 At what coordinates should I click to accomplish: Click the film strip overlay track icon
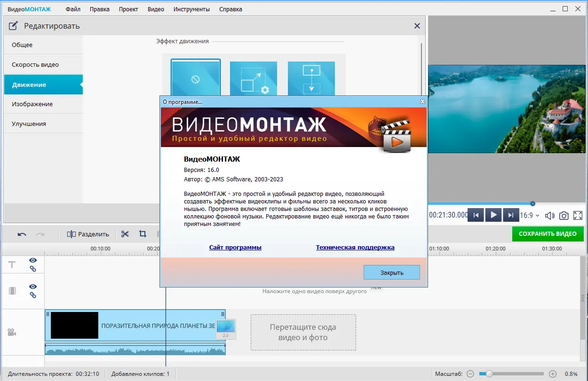point(12,291)
